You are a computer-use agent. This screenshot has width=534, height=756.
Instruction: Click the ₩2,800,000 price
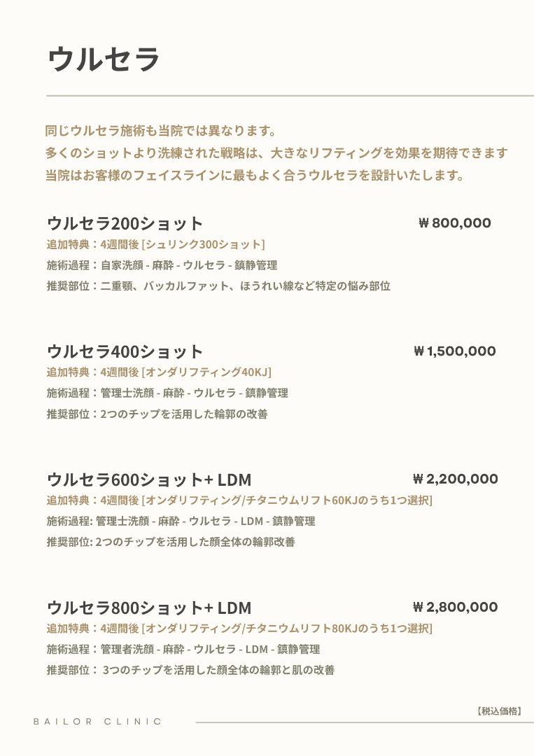(x=455, y=608)
